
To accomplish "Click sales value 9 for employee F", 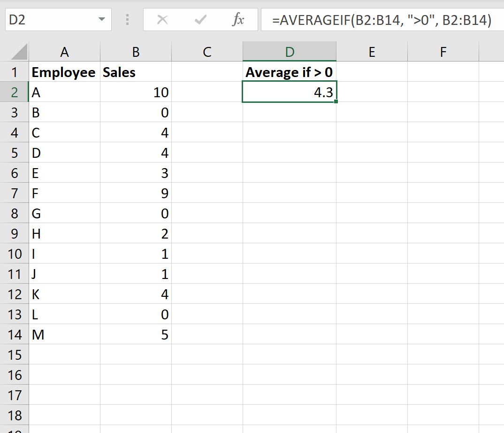I will coord(136,193).
